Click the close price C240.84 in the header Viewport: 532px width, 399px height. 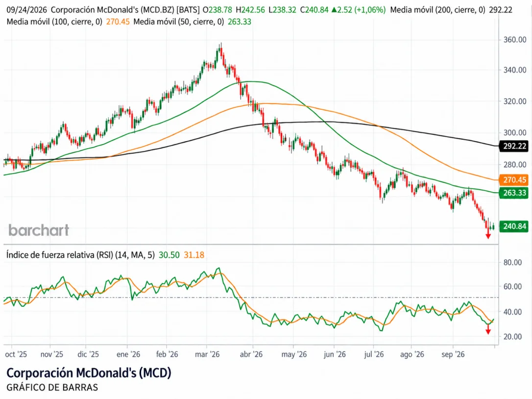coord(314,10)
